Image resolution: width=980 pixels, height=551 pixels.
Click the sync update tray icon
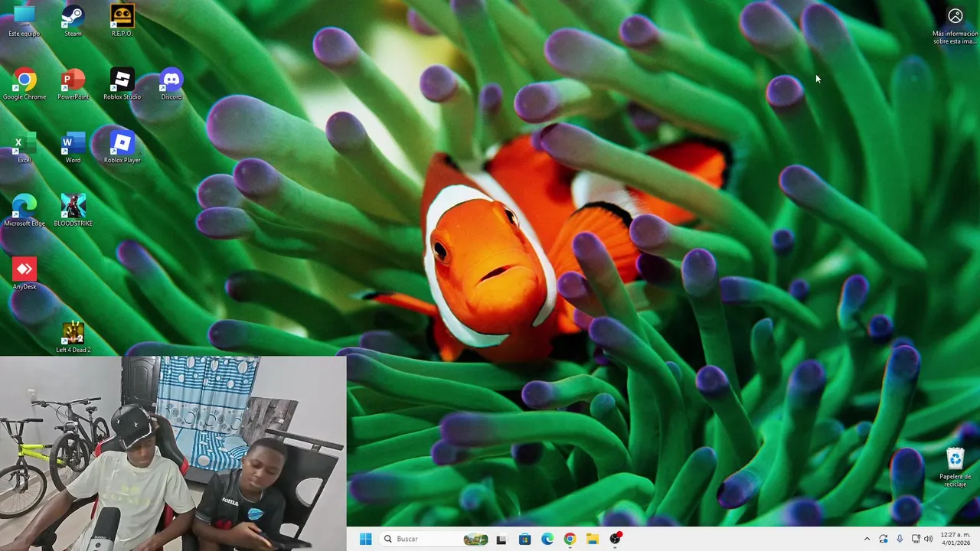(884, 539)
